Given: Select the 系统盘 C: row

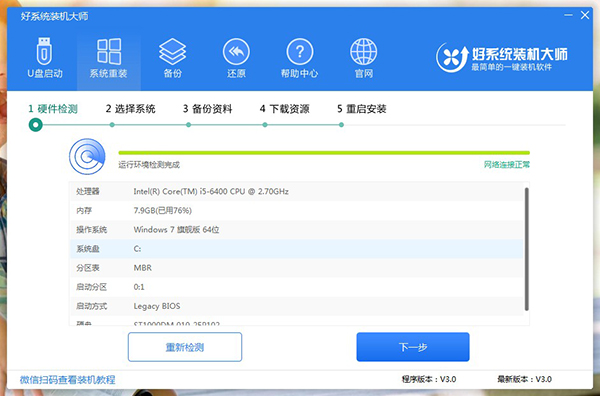Looking at the screenshot, I should [x=297, y=249].
